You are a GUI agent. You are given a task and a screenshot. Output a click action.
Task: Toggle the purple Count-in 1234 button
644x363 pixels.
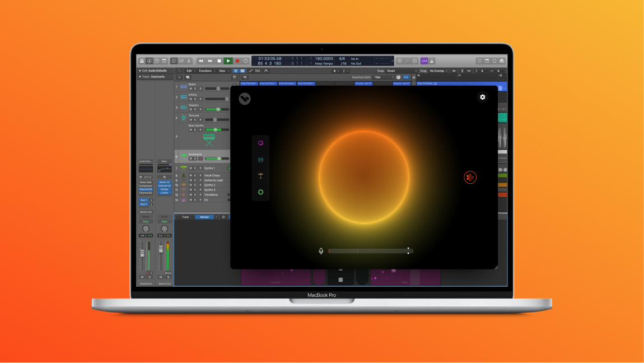[x=424, y=61]
